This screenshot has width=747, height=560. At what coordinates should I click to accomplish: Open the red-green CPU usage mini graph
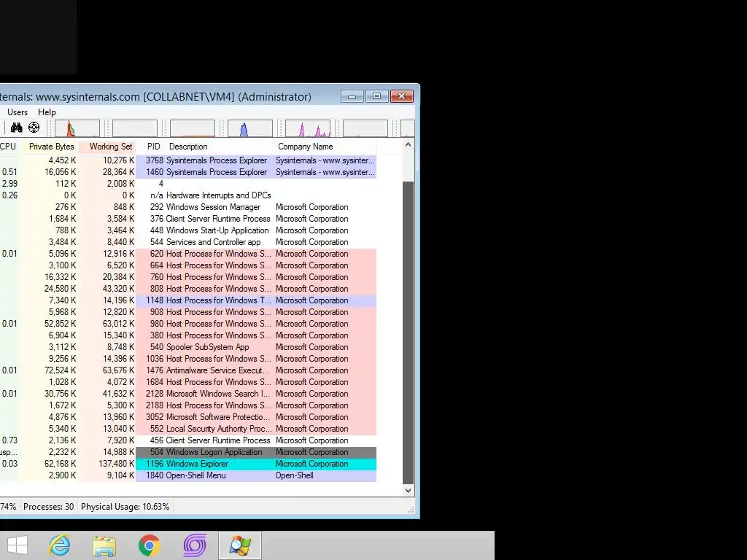[77, 128]
